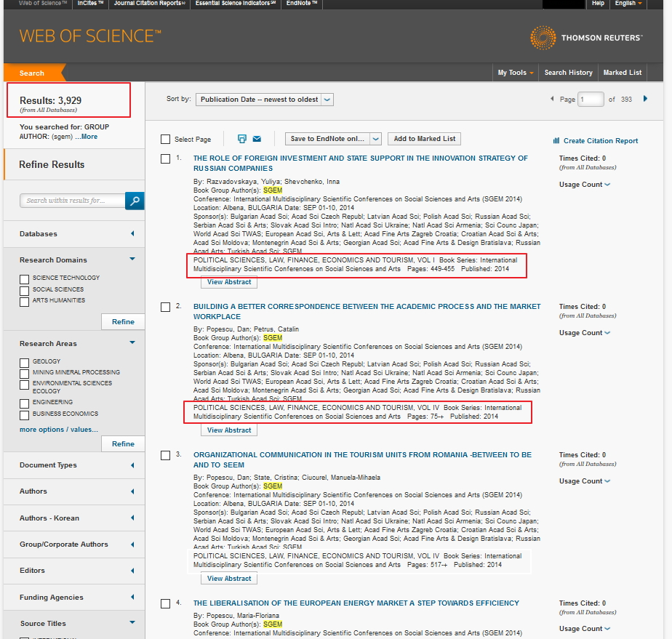Check the Engineering research area
Image resolution: width=672 pixels, height=639 pixels.
point(25,403)
